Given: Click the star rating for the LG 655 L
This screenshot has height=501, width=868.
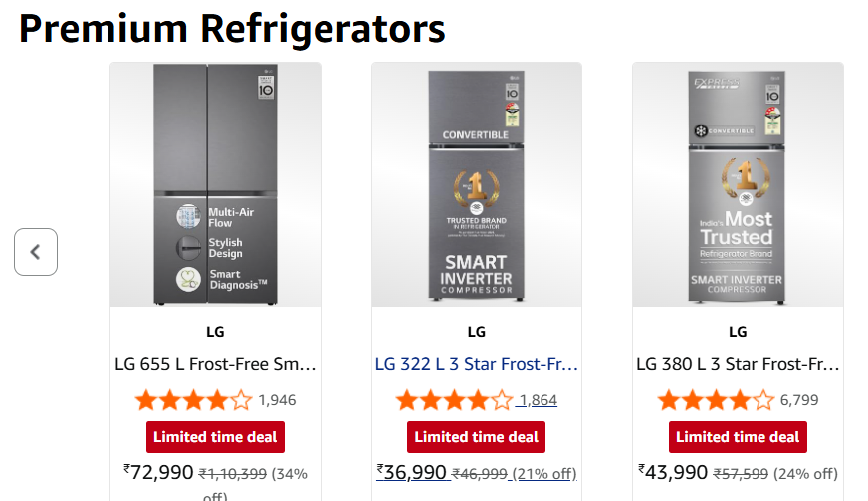Looking at the screenshot, I should 193,401.
